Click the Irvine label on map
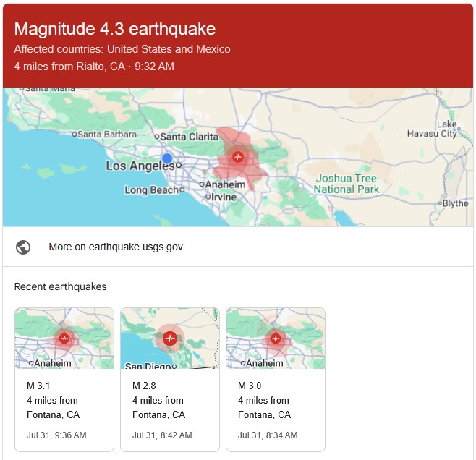The image size is (476, 460). (x=224, y=197)
